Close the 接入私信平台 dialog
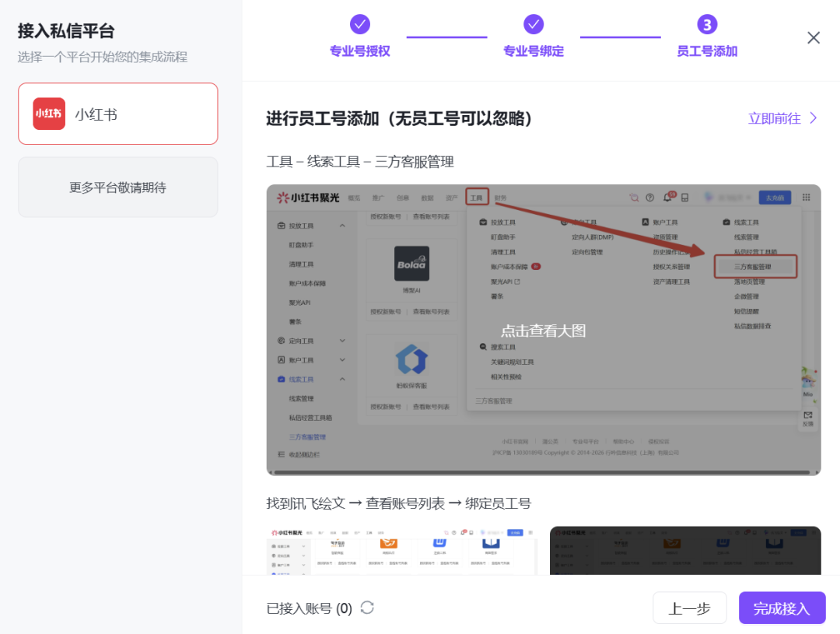Viewport: 840px width, 634px height. click(x=814, y=37)
